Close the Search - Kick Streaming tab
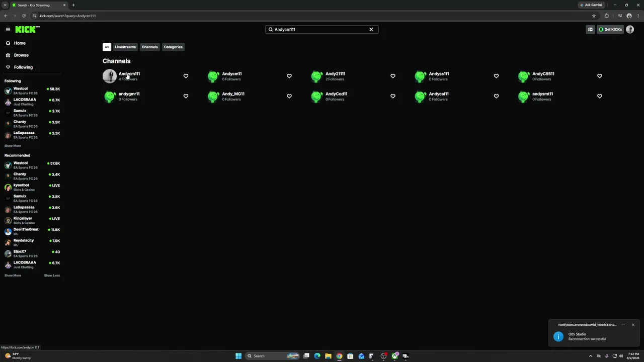The width and height of the screenshot is (644, 362). 64,5
